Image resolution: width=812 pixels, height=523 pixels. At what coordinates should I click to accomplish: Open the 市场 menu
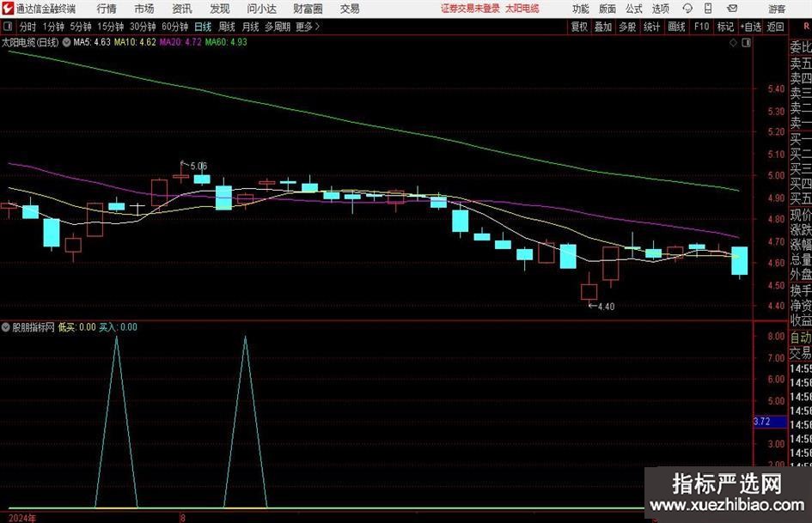click(144, 9)
